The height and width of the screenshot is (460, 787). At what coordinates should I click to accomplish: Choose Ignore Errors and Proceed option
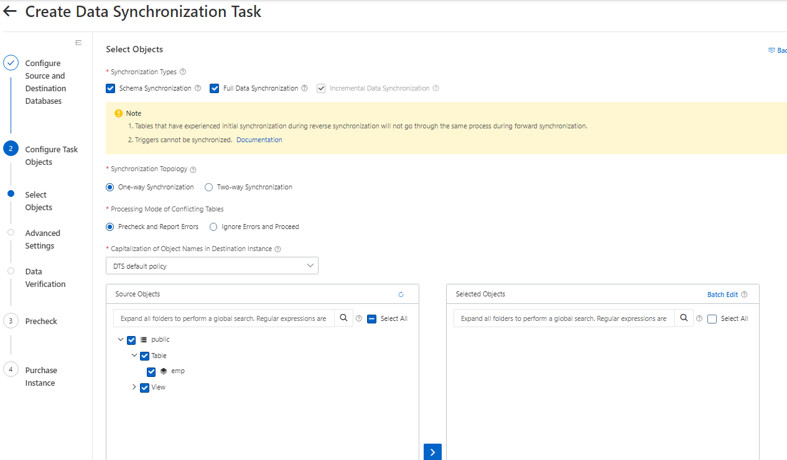(214, 227)
